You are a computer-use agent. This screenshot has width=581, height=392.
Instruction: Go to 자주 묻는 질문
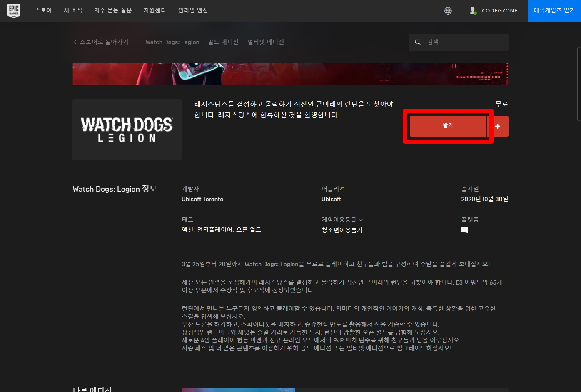(113, 10)
